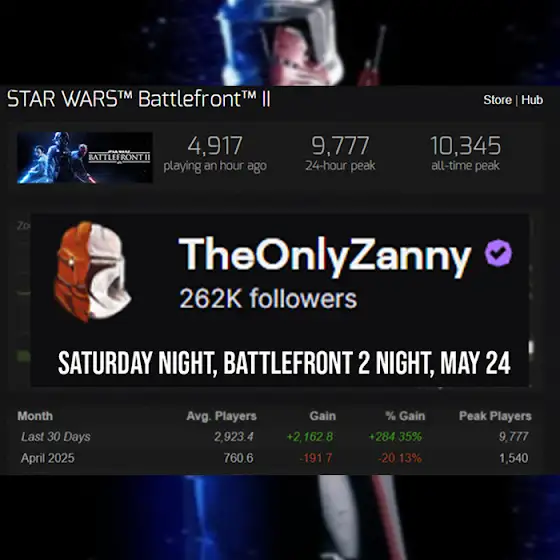
Task: Click the STAR WARS Battlefront II title
Action: 139,99
